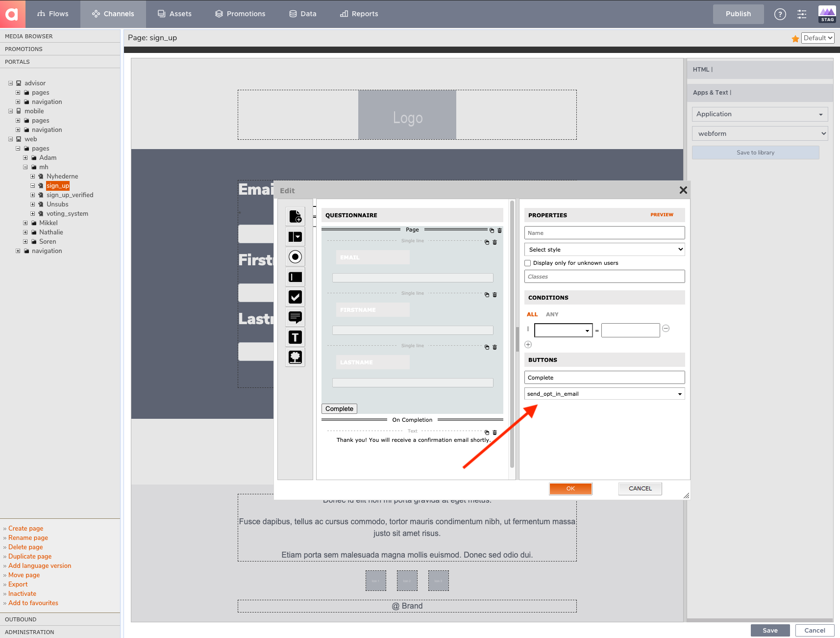840x638 pixels.
Task: Add a new condition with plus icon
Action: (x=528, y=345)
